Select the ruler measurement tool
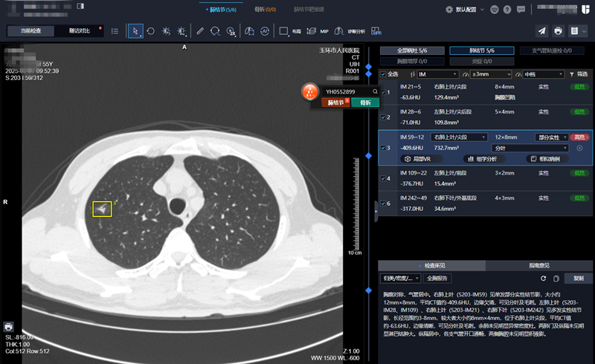 (199, 31)
